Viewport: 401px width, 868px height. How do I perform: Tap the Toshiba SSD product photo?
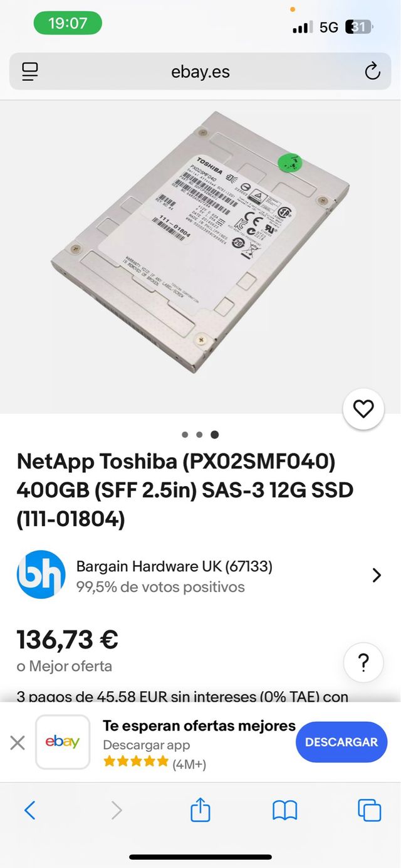[200, 241]
